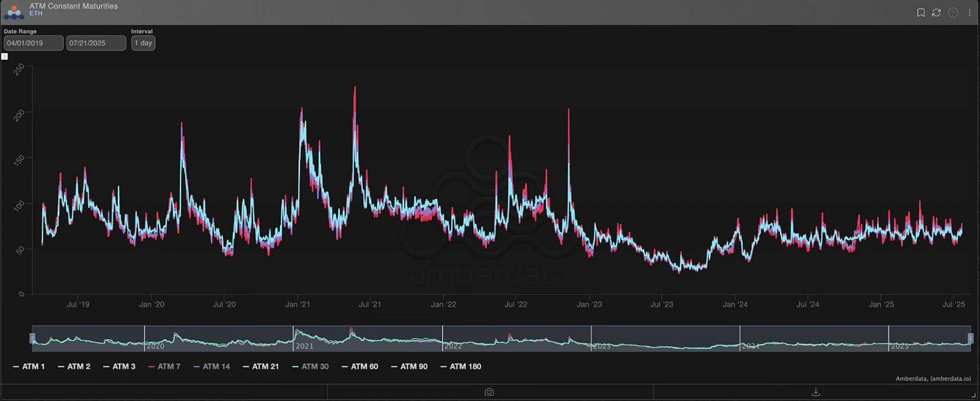Screen dimensions: 980x401
Task: Expand the side panel arrow toggle
Action: 5,57
